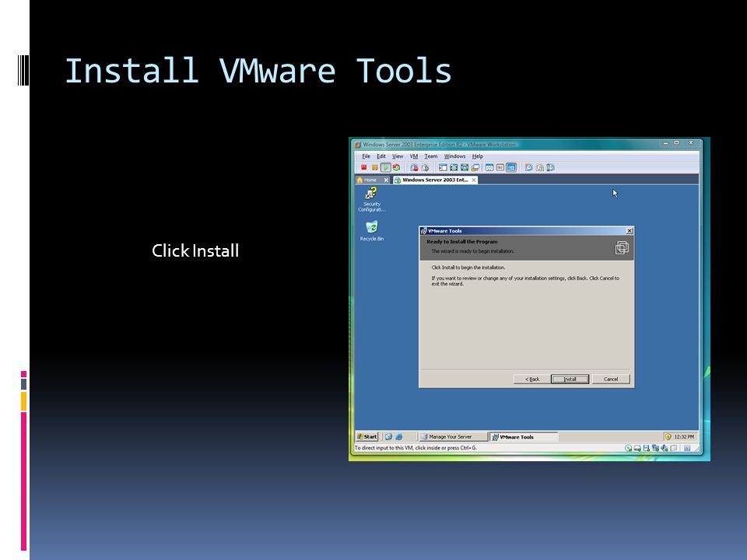
Task: Select the Windows Server 2003 Ent... tab
Action: (x=434, y=180)
